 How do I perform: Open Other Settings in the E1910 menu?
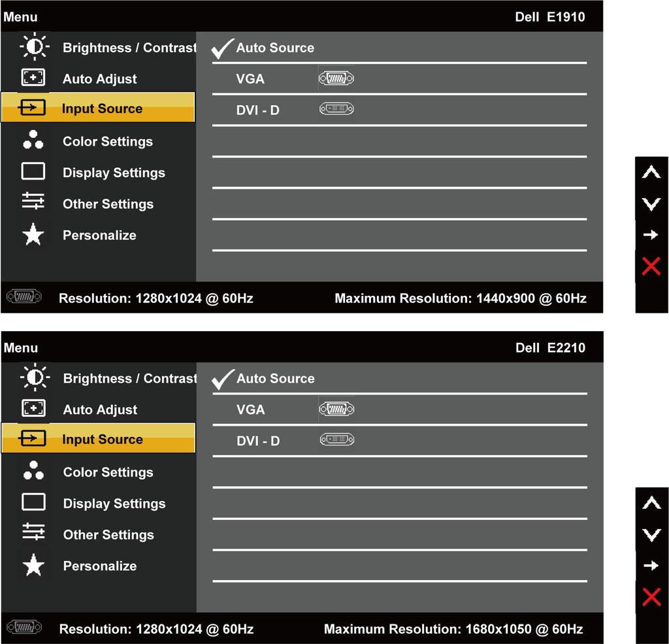click(x=108, y=204)
